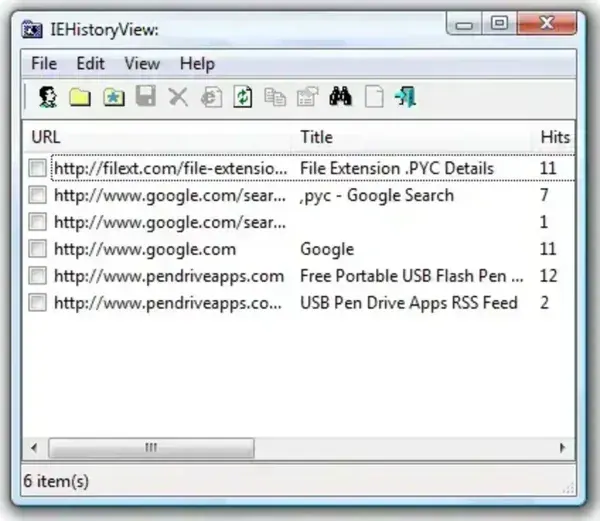Click the hits value 2

pyautogui.click(x=544, y=303)
